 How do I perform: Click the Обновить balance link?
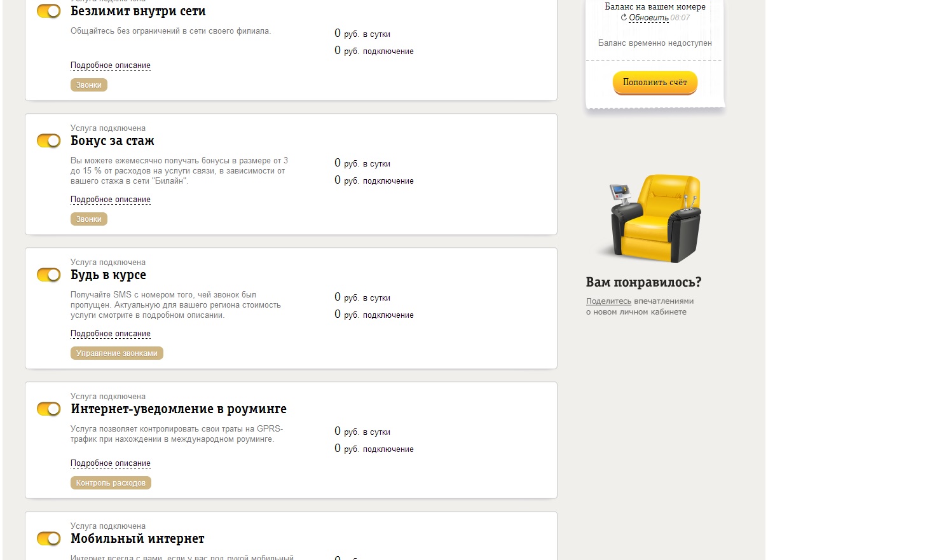point(648,18)
